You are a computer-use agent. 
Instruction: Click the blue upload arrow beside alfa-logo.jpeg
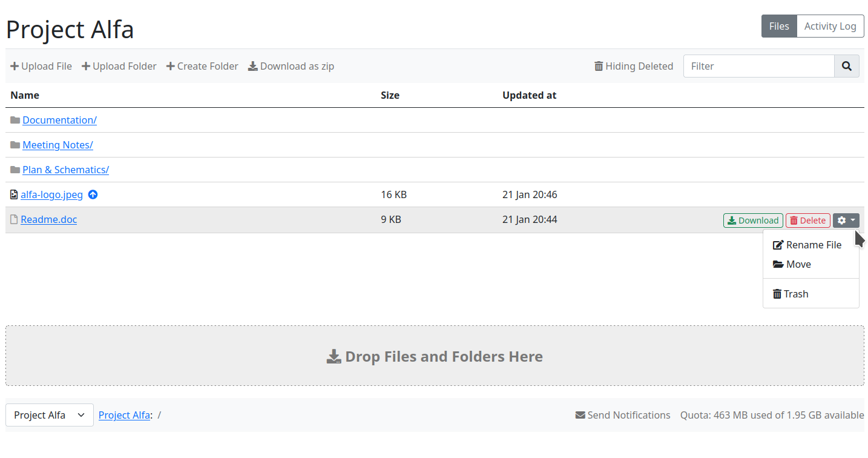point(93,194)
